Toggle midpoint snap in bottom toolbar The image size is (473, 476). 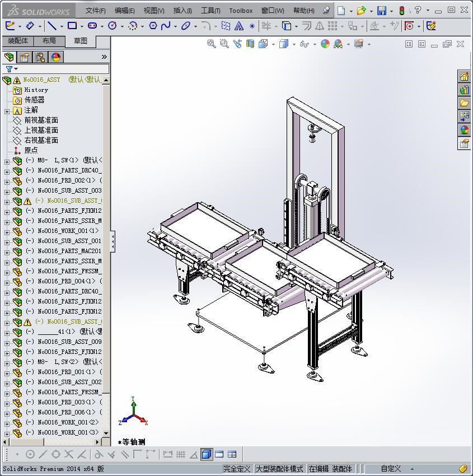tap(43, 454)
